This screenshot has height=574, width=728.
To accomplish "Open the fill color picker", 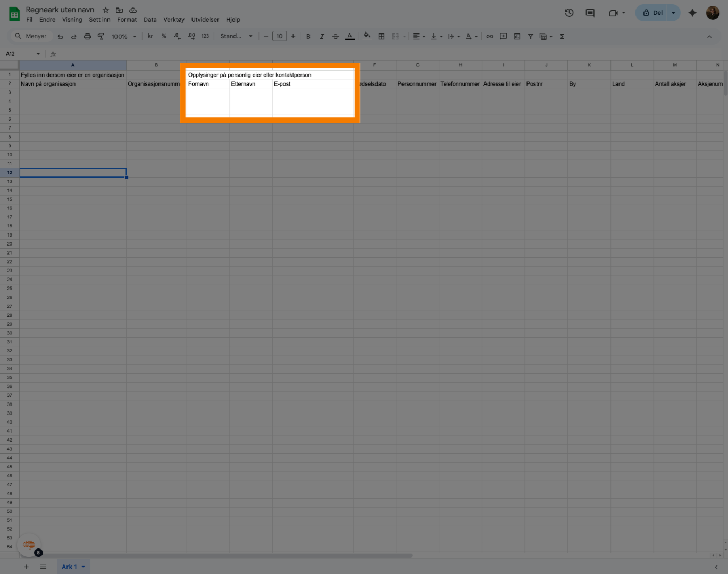I will tap(367, 36).
